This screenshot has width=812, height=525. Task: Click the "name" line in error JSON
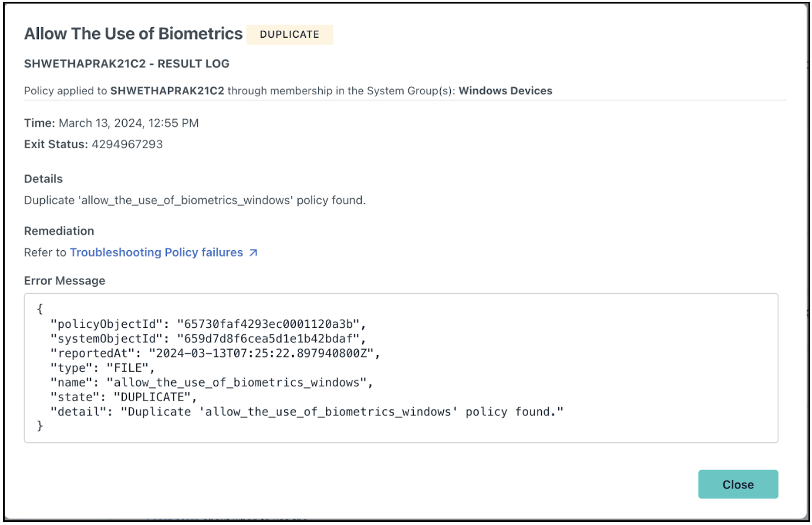pyautogui.click(x=212, y=383)
